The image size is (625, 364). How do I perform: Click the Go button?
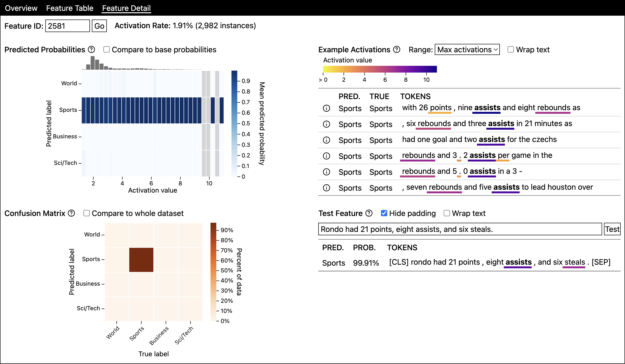99,26
